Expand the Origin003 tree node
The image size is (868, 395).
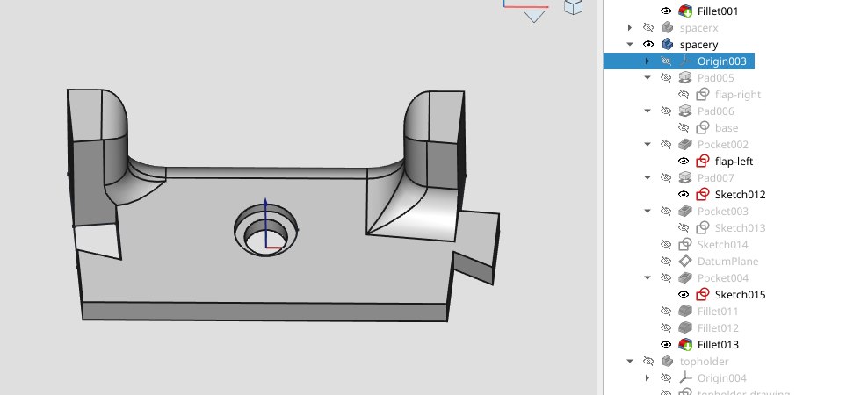[647, 61]
